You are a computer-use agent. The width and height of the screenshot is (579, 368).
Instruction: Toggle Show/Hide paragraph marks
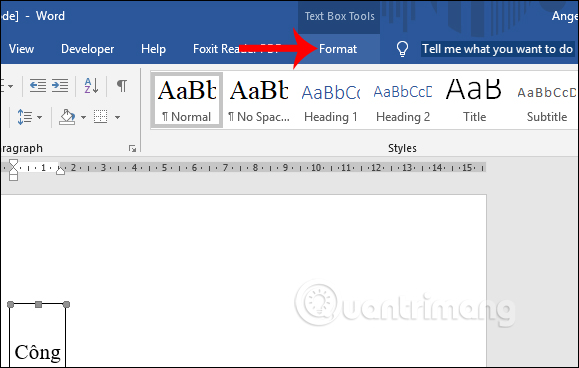tap(122, 86)
